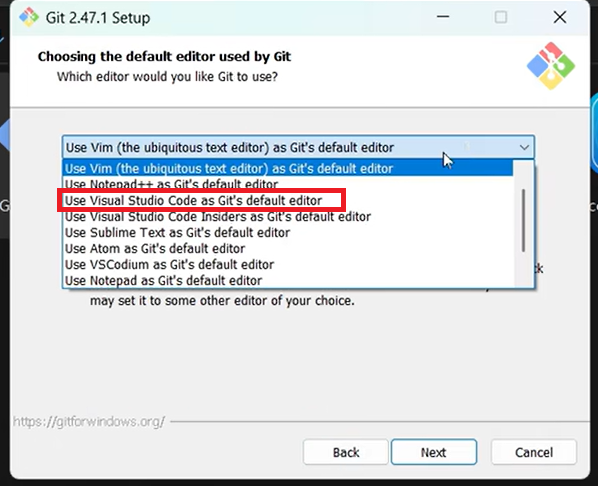Screen dimensions: 598x486
Task: Collapse the editor combo box chevron
Action: pos(524,147)
